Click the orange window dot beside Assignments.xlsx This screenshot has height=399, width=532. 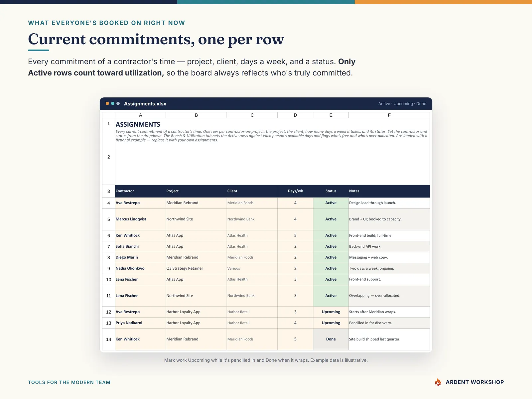[107, 103]
